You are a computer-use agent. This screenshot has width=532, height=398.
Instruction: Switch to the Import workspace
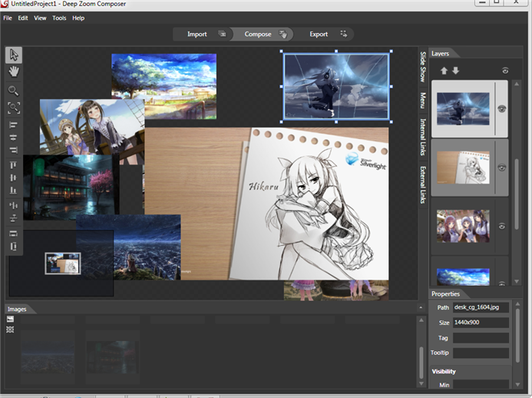click(203, 34)
